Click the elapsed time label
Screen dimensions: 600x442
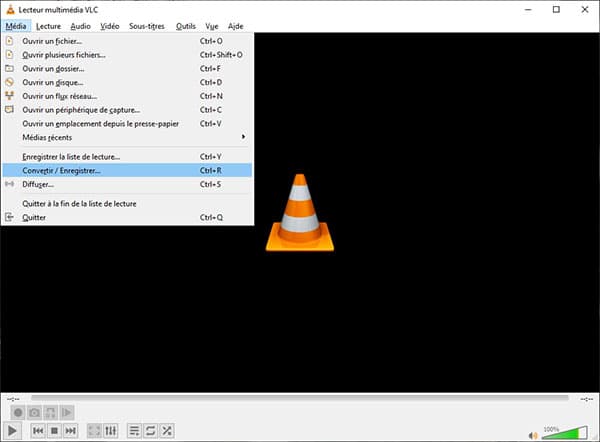(x=13, y=399)
